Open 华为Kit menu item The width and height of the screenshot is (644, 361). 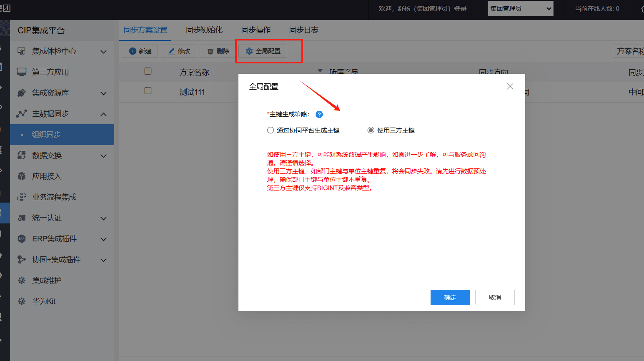click(62, 301)
